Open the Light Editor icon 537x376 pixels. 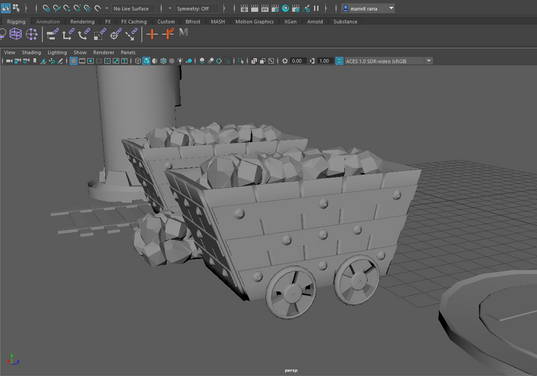pyautogui.click(x=306, y=8)
